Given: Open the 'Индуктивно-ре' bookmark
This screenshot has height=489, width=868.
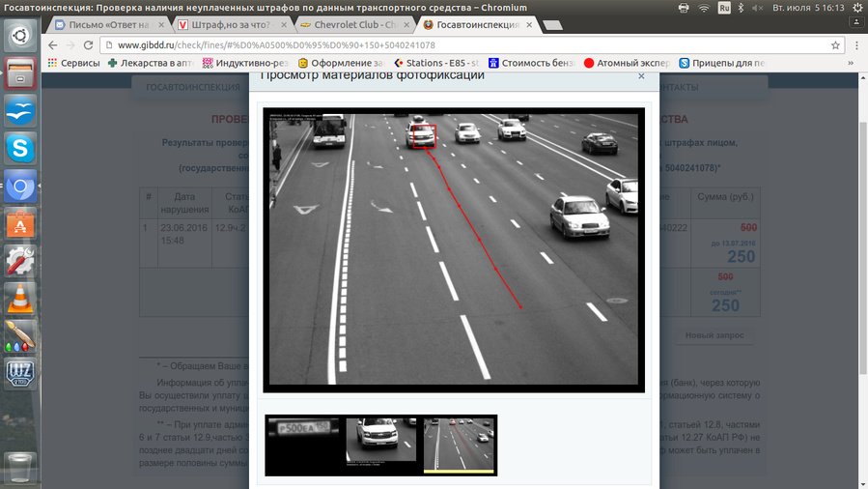Looking at the screenshot, I should tap(246, 63).
